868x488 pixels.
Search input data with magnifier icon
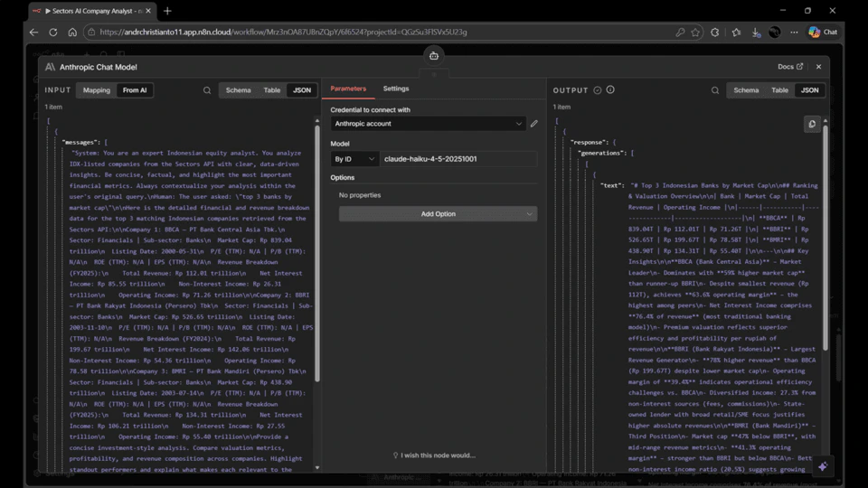tap(207, 90)
